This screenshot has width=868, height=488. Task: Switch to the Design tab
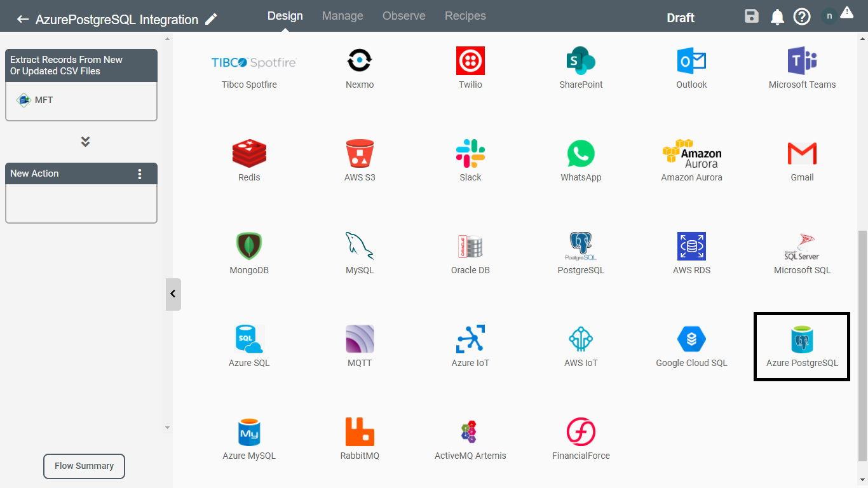(285, 16)
